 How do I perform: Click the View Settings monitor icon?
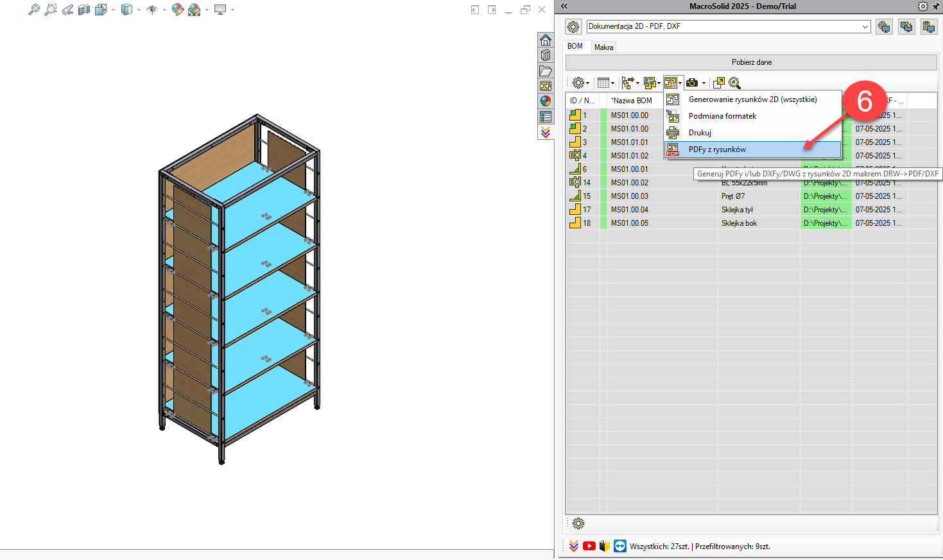tap(220, 10)
